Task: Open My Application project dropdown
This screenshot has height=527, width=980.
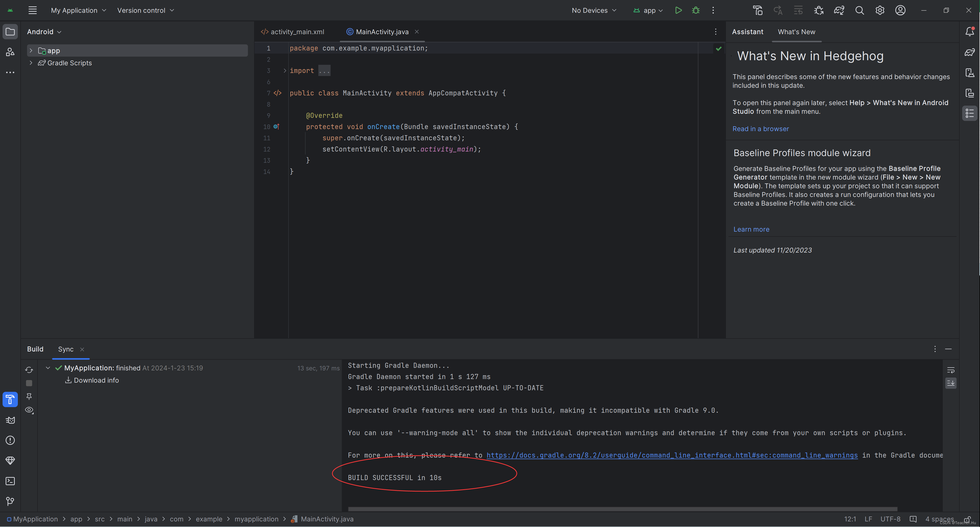Action: (x=78, y=10)
